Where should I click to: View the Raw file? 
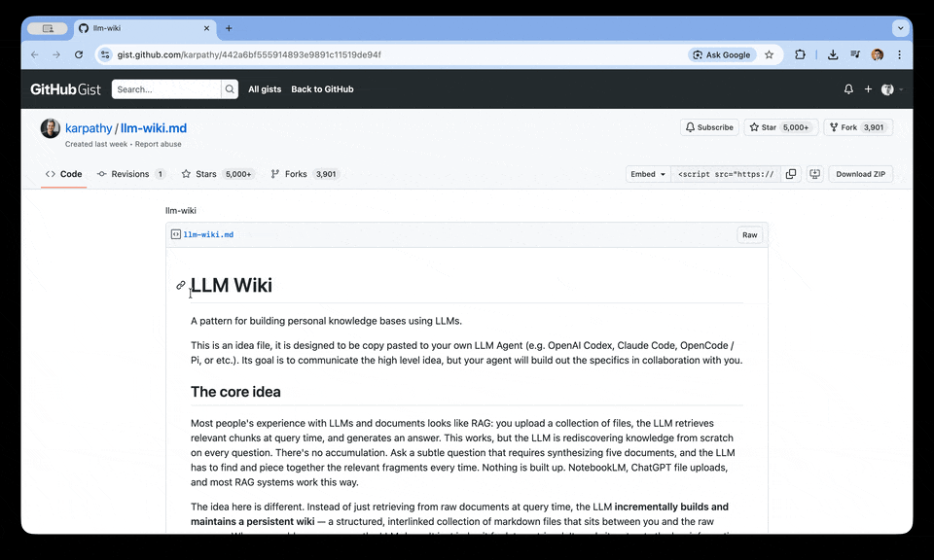pos(749,235)
